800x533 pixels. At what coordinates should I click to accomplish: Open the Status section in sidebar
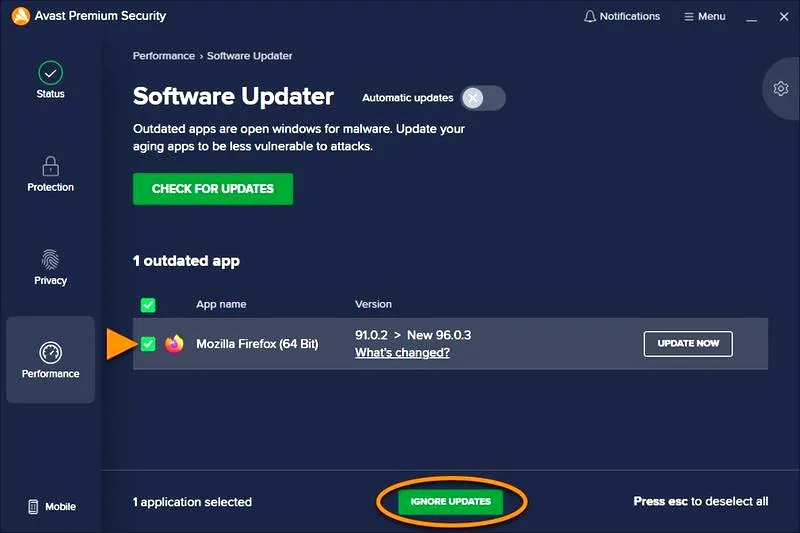51,80
